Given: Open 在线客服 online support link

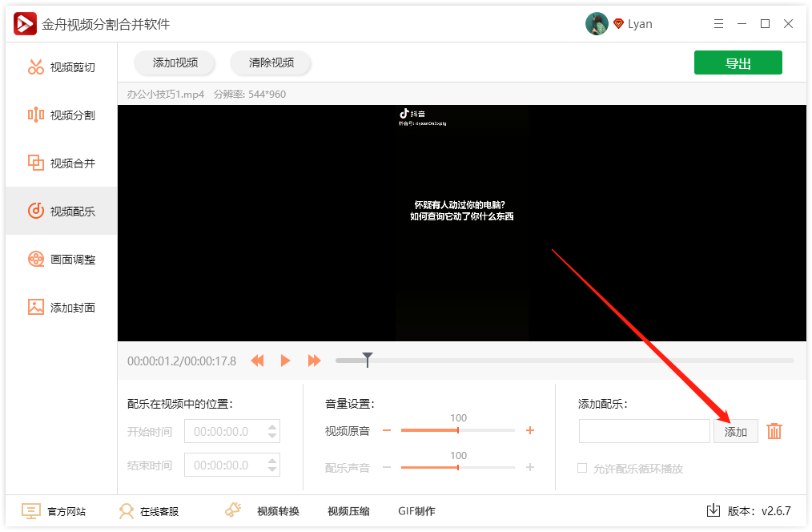Looking at the screenshot, I should 159,511.
